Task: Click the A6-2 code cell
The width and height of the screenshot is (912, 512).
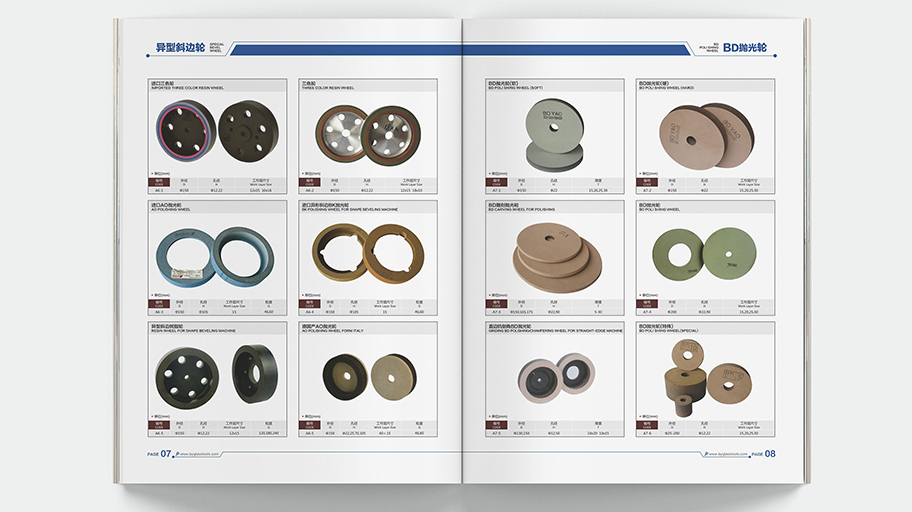Action: point(309,190)
